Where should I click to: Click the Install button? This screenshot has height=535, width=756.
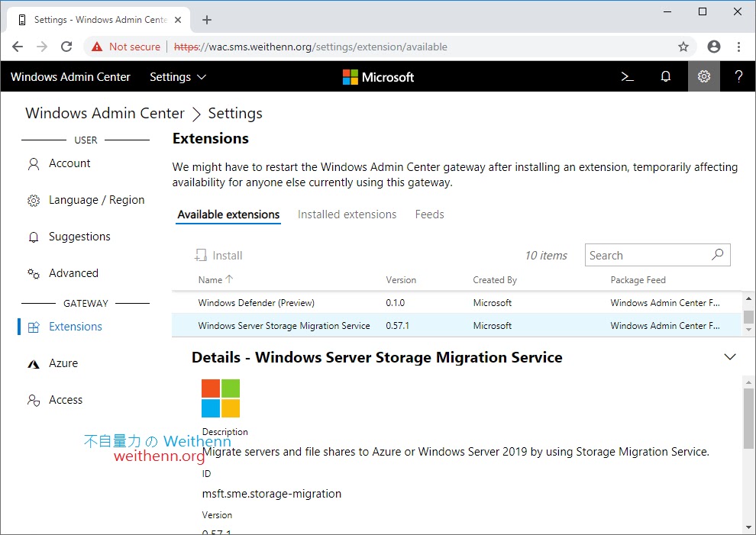218,256
